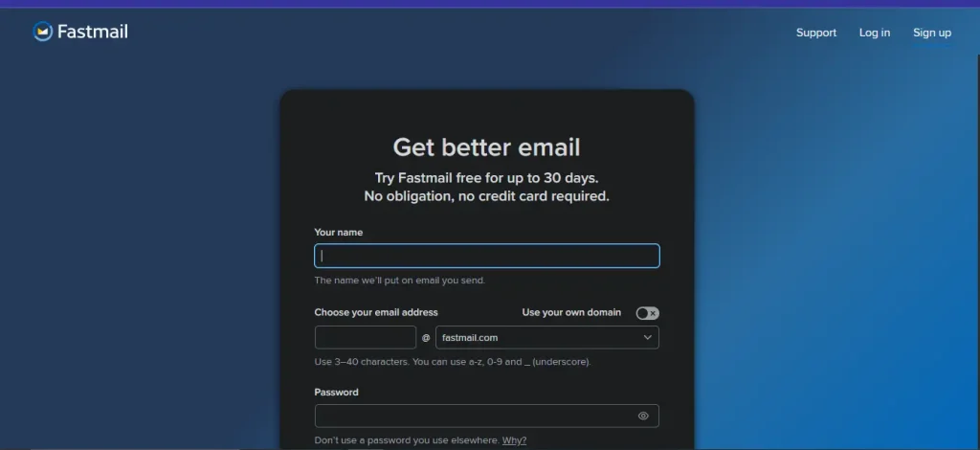Focus the Your name field
The image size is (980, 450).
487,256
